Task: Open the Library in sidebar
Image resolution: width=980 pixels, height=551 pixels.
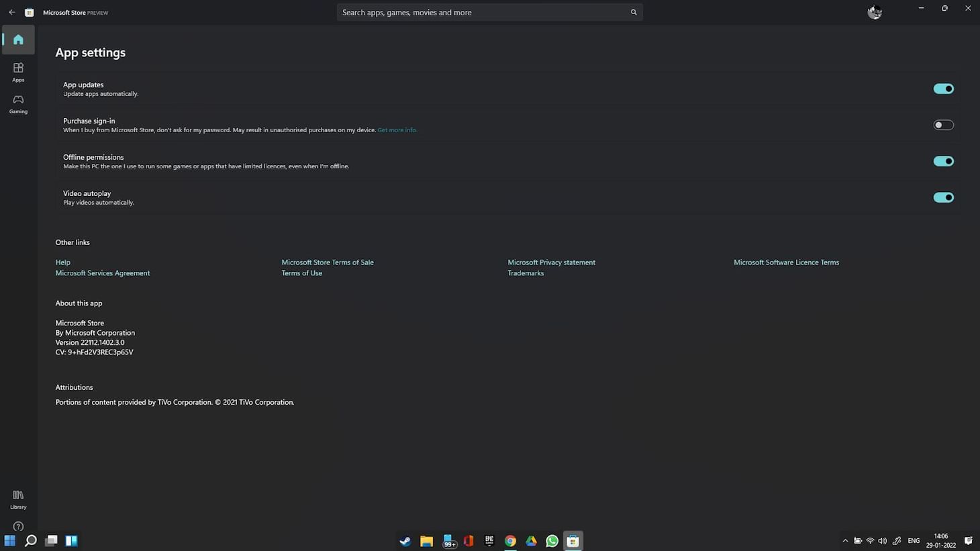Action: [18, 499]
